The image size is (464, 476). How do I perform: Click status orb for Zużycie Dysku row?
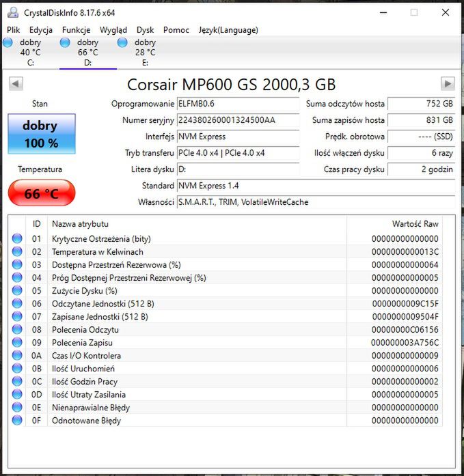pos(17,290)
